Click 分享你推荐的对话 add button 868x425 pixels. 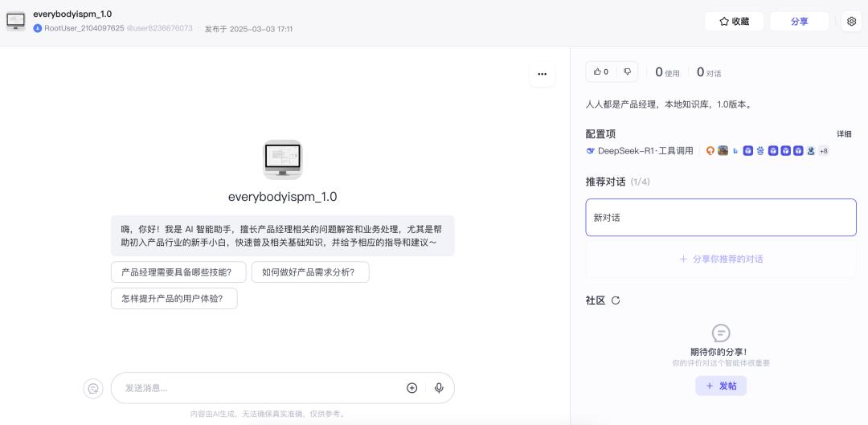[x=721, y=259]
